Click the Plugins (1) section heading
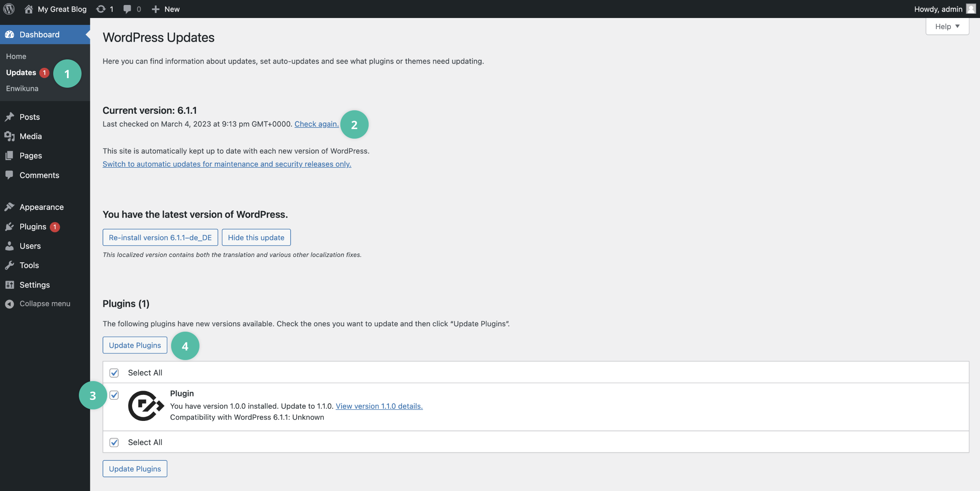 point(126,304)
